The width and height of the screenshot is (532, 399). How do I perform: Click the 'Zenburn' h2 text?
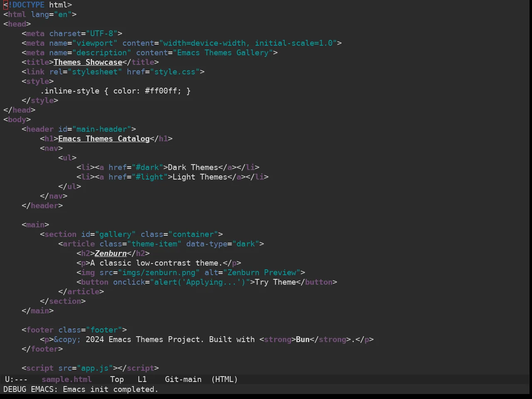pyautogui.click(x=111, y=254)
